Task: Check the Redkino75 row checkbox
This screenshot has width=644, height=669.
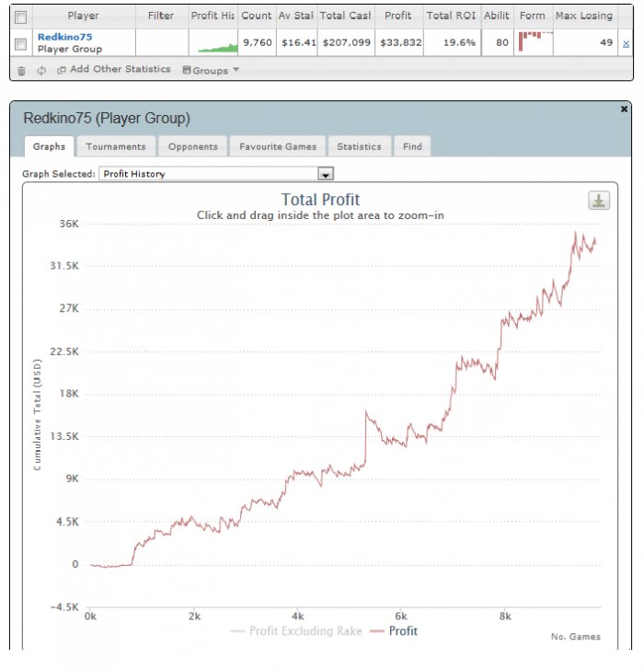Action: 20,43
